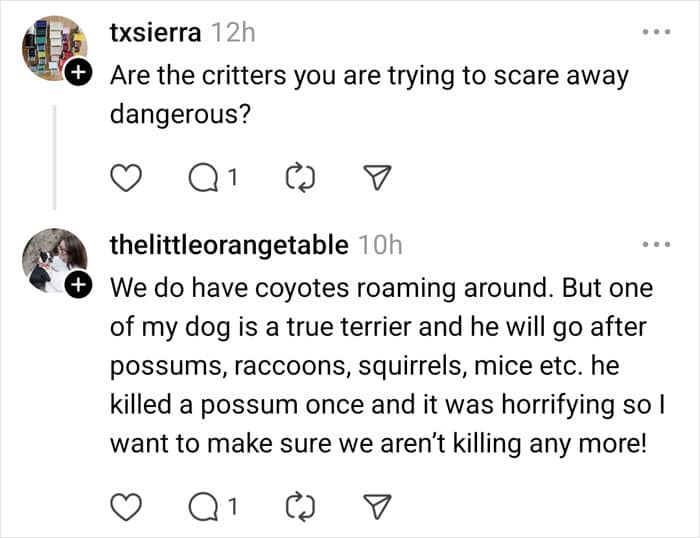Like thelittleorangetable's reply with heart icon
This screenshot has width=700, height=538.
(x=124, y=507)
